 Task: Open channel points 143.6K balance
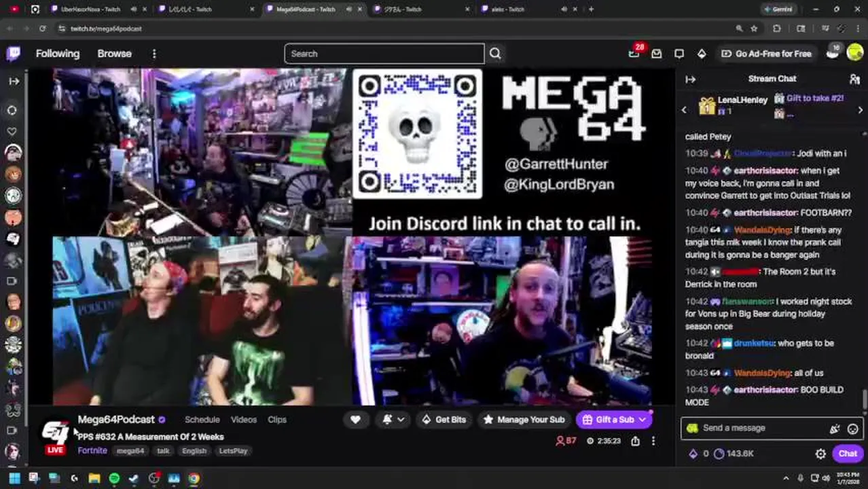coord(734,454)
